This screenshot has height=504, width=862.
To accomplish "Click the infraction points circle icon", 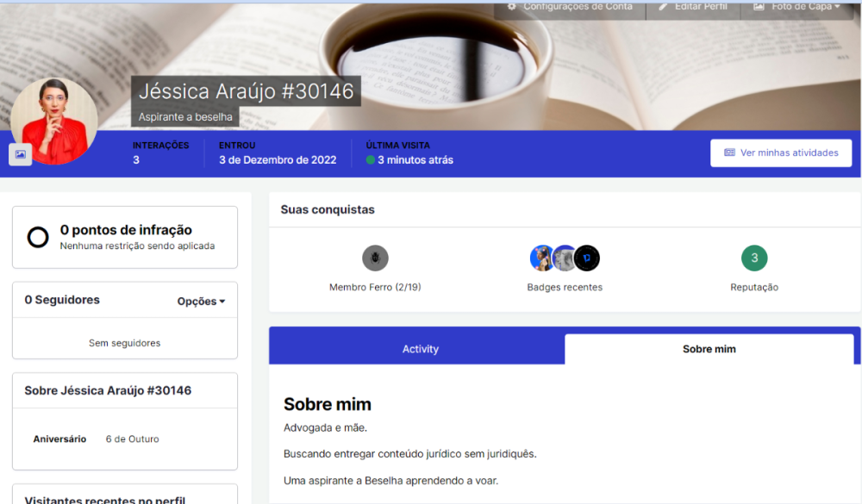I will pos(38,237).
